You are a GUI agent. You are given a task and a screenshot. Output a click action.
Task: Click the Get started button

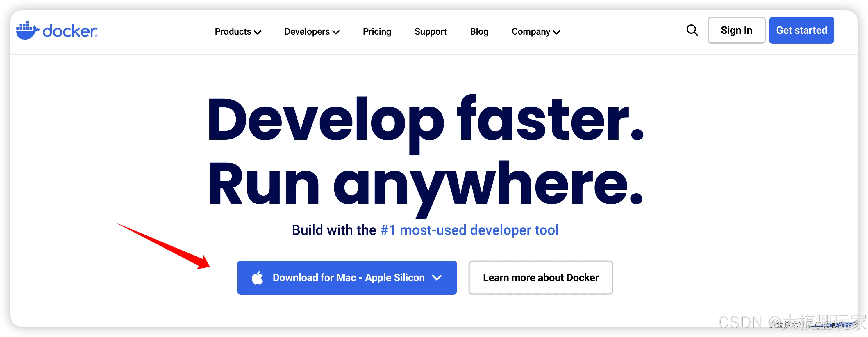click(x=802, y=30)
